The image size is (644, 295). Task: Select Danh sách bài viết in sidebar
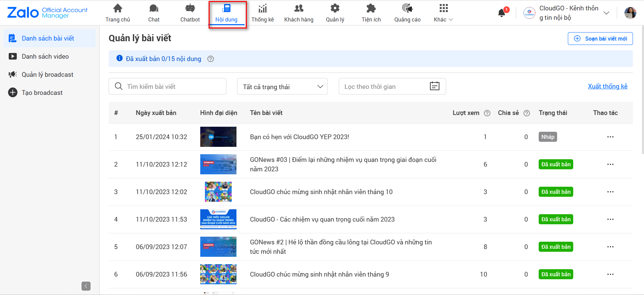50,38
